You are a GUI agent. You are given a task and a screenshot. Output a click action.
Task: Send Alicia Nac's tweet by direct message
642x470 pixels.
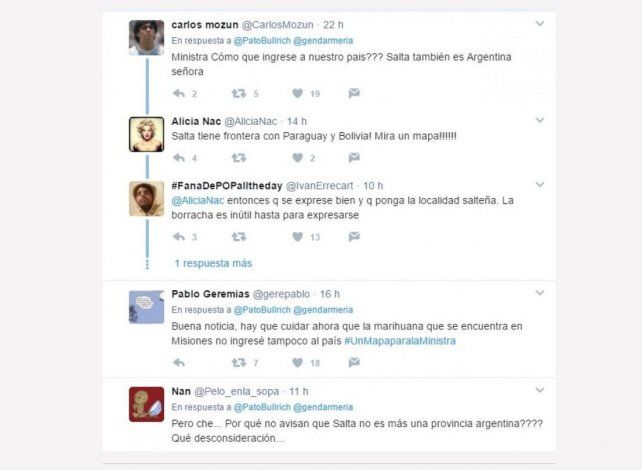354,158
